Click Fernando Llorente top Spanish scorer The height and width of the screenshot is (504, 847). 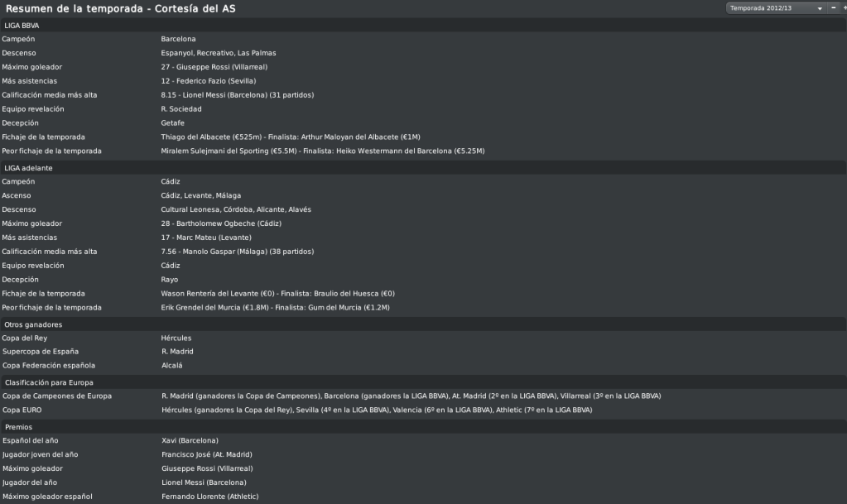click(210, 497)
